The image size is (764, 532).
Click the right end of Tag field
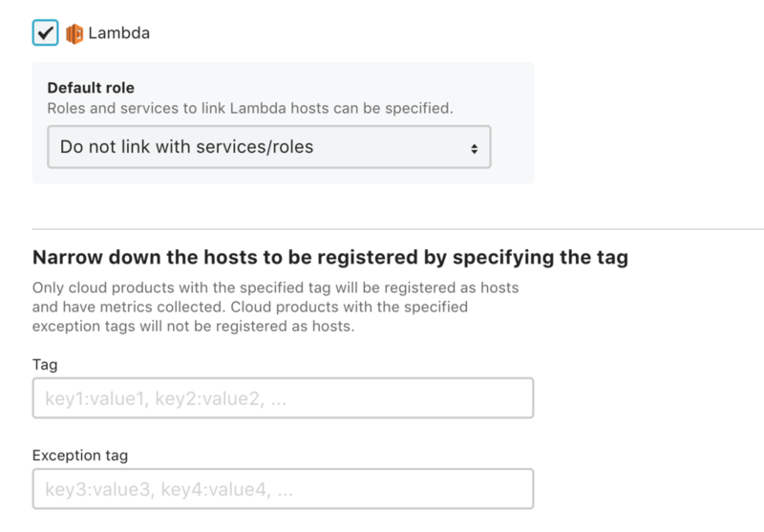click(x=517, y=398)
